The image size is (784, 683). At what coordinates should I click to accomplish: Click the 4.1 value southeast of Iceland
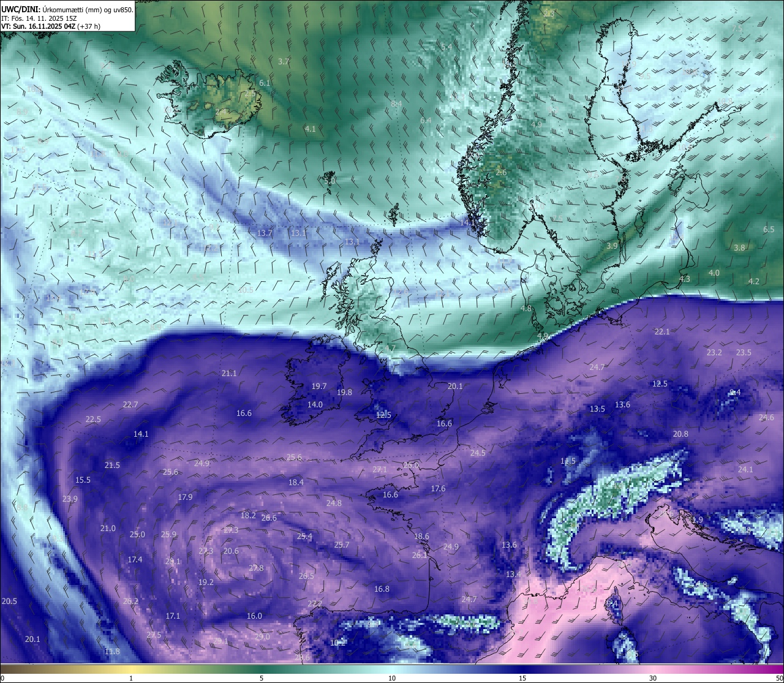tap(311, 129)
